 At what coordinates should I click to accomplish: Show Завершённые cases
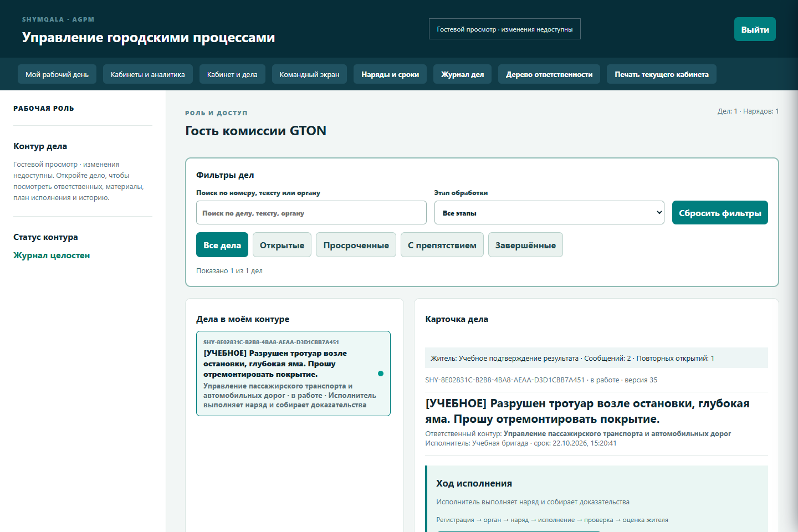[x=525, y=245]
